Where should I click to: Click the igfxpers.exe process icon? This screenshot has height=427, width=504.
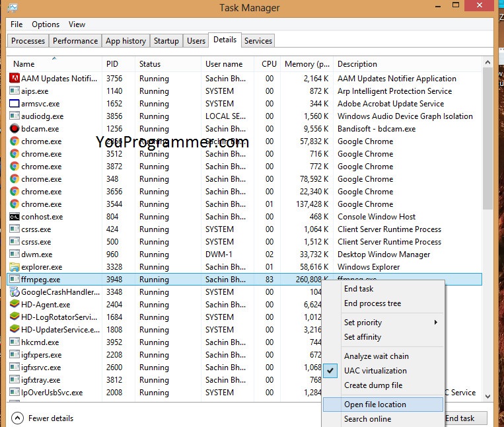click(x=15, y=354)
